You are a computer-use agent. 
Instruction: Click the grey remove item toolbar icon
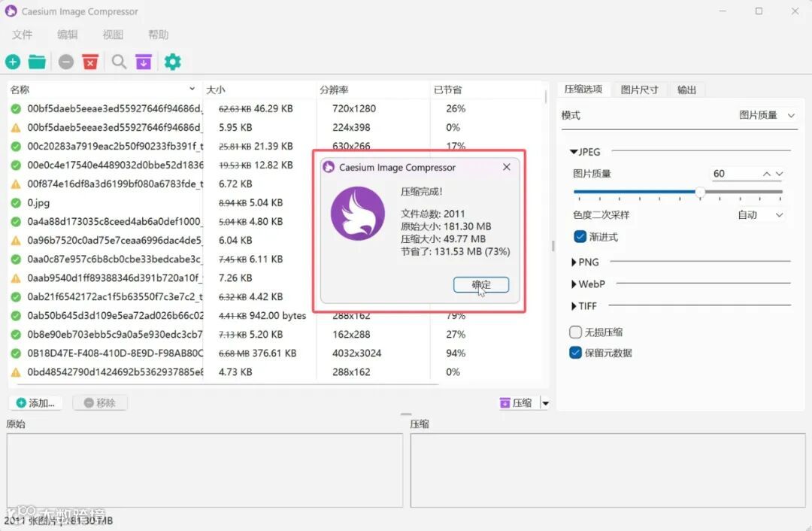65,62
